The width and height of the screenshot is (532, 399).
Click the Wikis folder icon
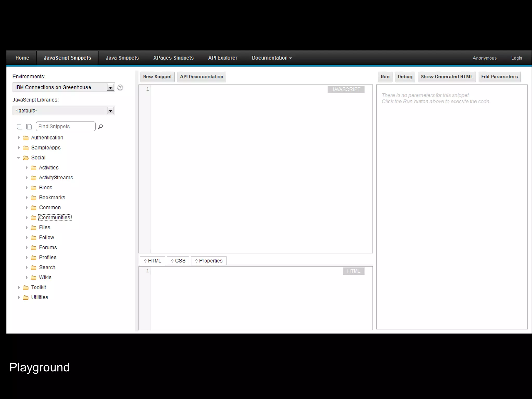coord(34,278)
